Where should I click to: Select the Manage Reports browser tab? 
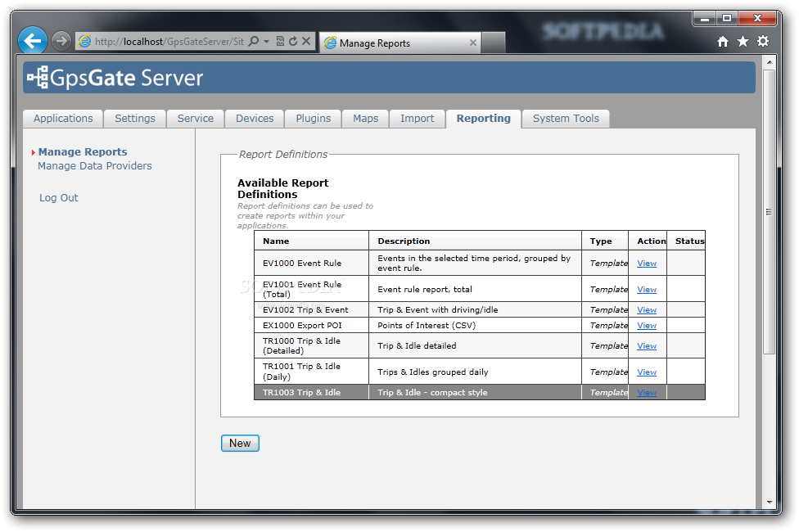pos(399,43)
